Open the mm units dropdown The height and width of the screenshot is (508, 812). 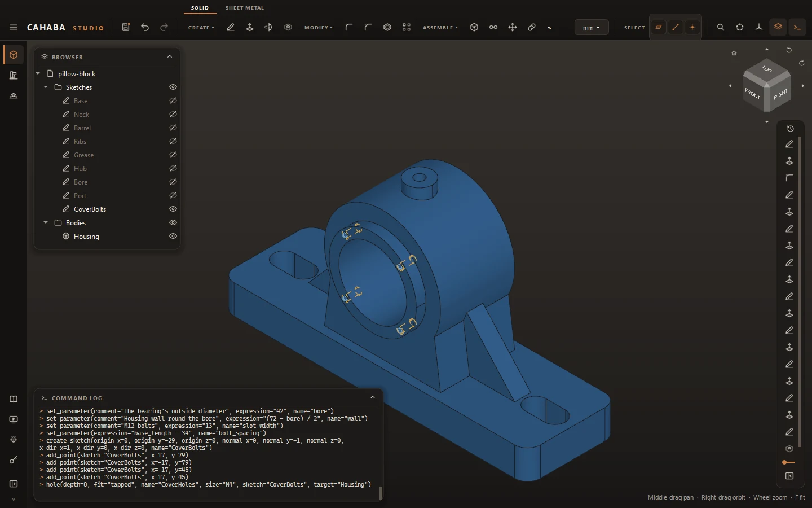(x=592, y=28)
